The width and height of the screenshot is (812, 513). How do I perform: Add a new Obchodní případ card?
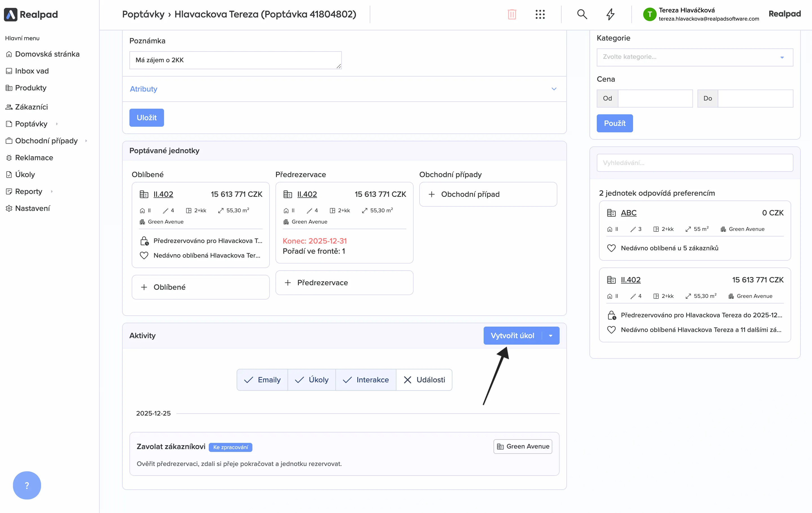tap(488, 194)
